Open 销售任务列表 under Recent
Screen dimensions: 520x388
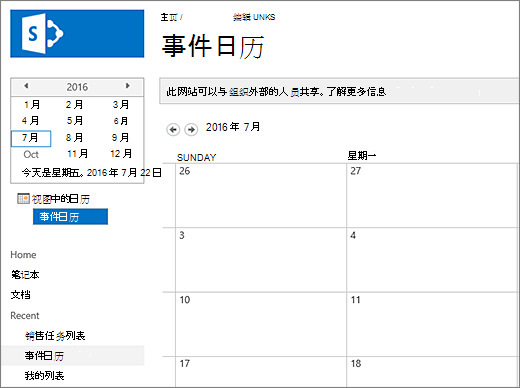click(x=55, y=336)
